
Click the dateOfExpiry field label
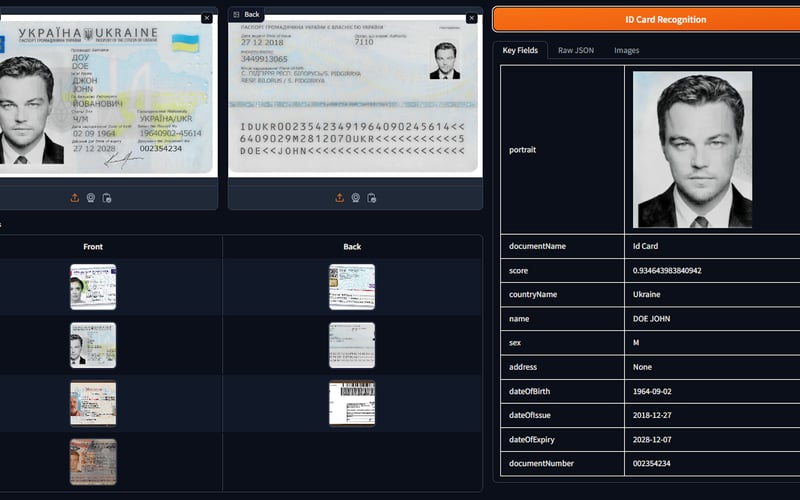(x=532, y=439)
